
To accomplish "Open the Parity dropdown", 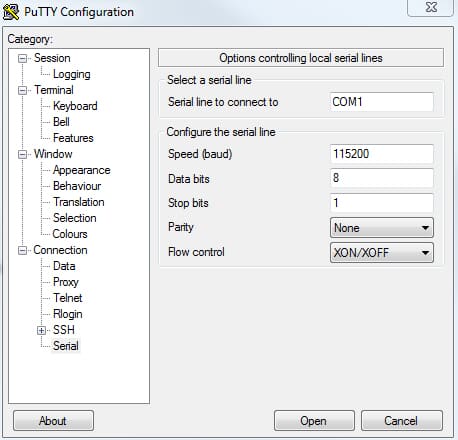I will click(x=382, y=228).
